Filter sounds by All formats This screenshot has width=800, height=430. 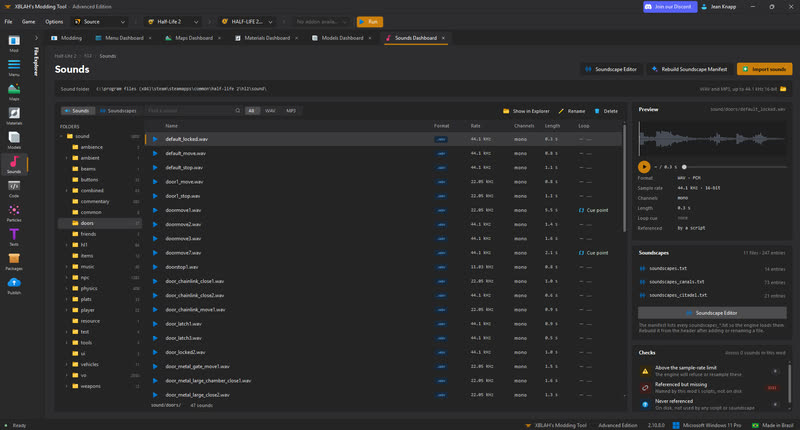[251, 111]
